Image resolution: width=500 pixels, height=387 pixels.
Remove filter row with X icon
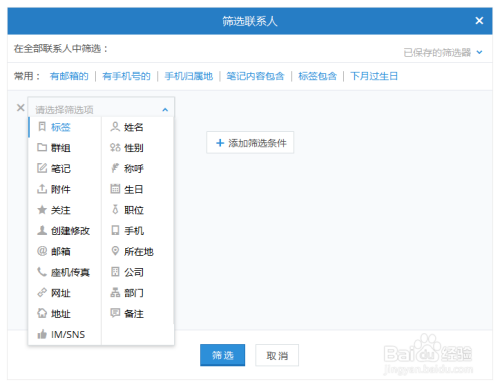(21, 108)
